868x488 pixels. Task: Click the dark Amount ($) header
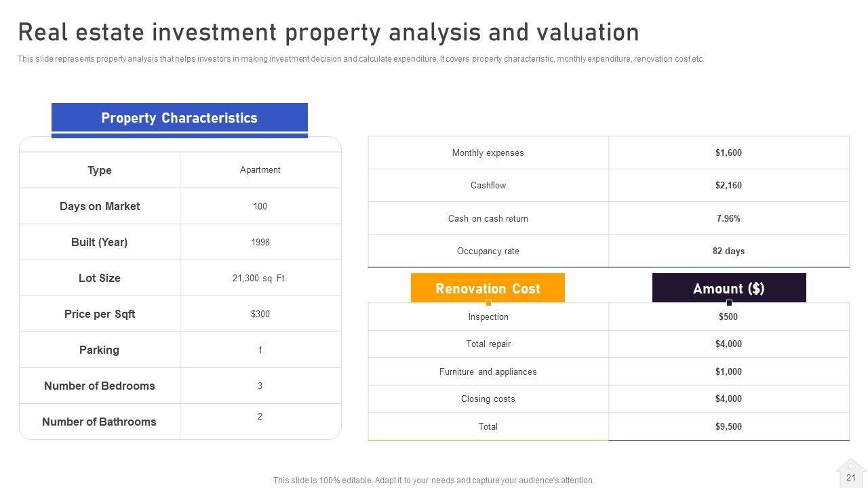pyautogui.click(x=729, y=289)
